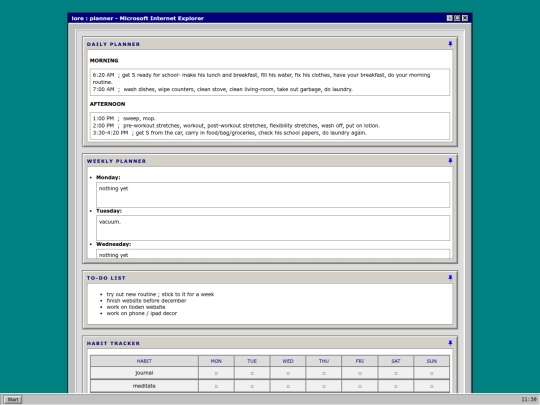Maximize the Internet Explorer window
Viewport: 540px width, 405px height.
457,18
